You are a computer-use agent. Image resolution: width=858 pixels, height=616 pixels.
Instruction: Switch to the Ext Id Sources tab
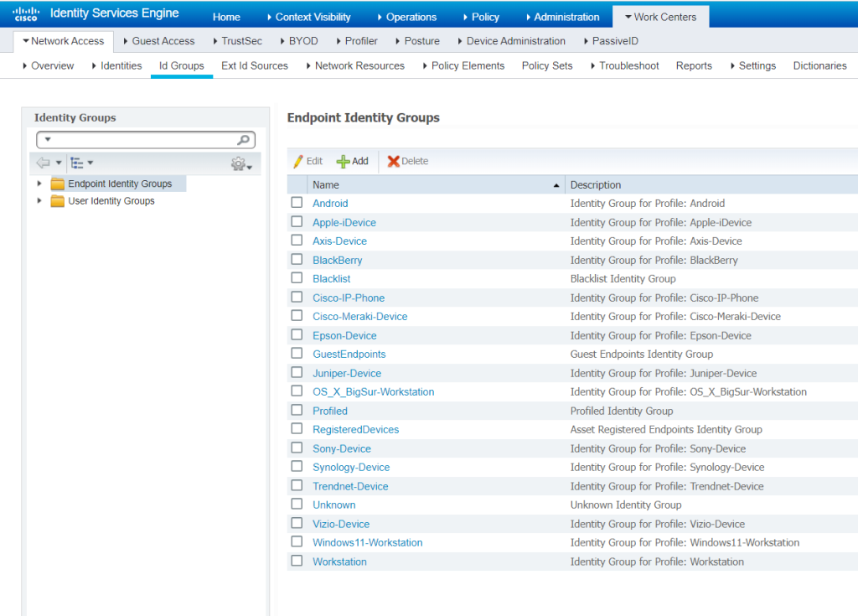coord(255,65)
